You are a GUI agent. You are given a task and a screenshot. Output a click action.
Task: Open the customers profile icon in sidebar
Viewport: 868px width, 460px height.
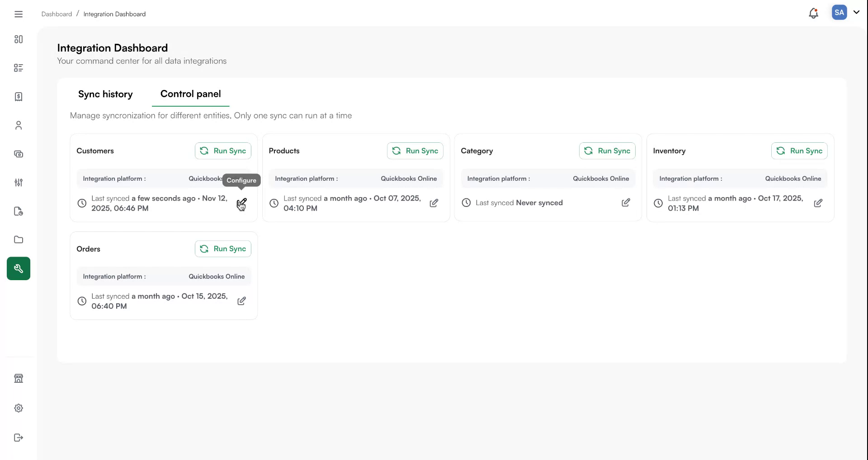click(19, 125)
